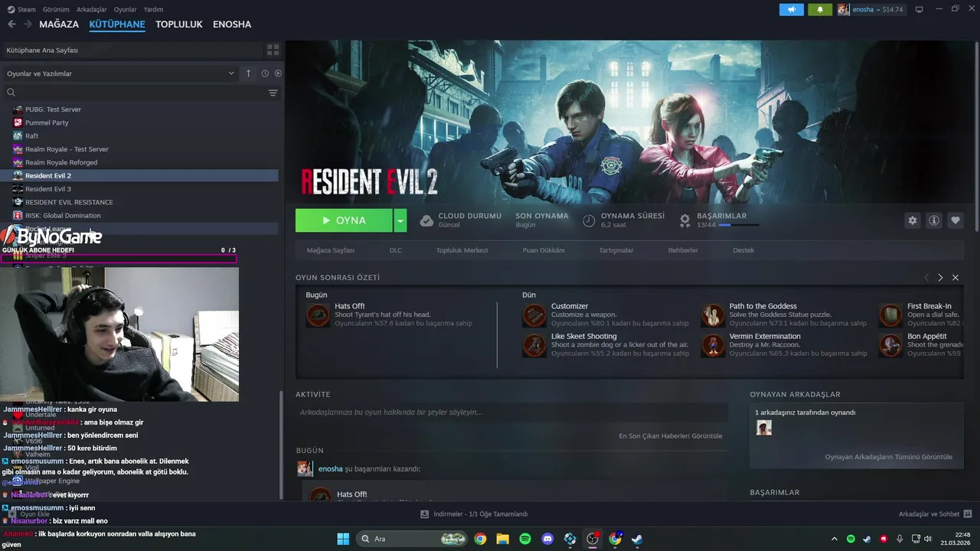Open the enosha account dropdown

coord(871,9)
